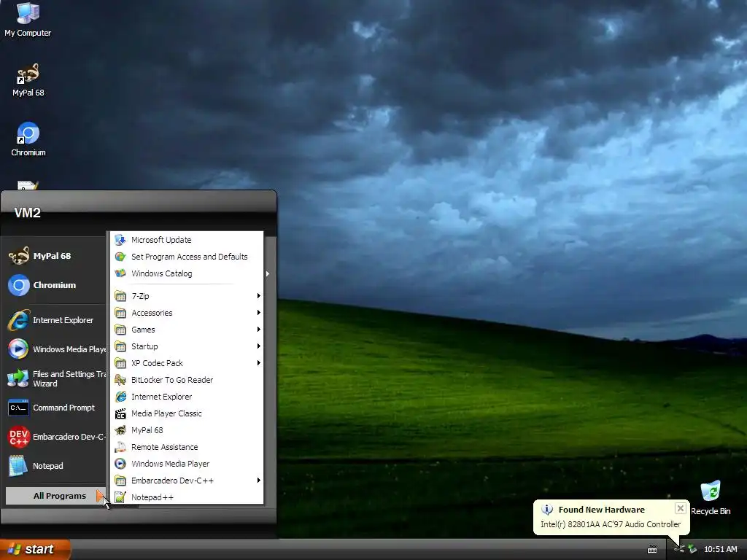Click MyPal 68 raccoon icon in Start menu

pyautogui.click(x=18, y=256)
